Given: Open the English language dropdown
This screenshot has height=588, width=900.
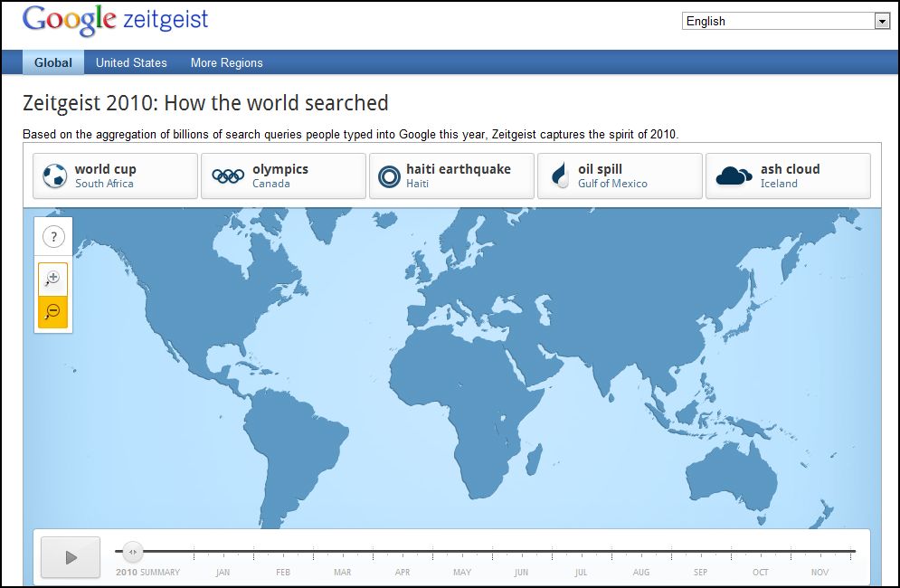Looking at the screenshot, I should pos(786,21).
